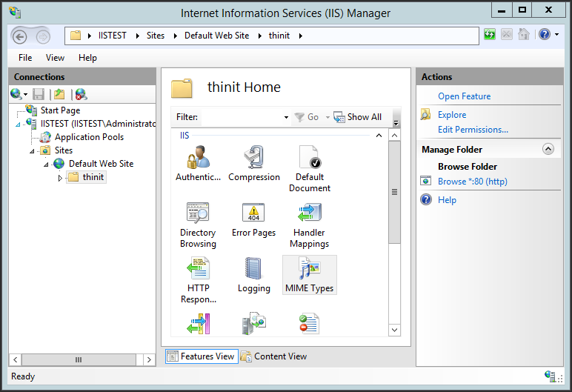Click the Save icon in Connections toolbar

(x=39, y=94)
